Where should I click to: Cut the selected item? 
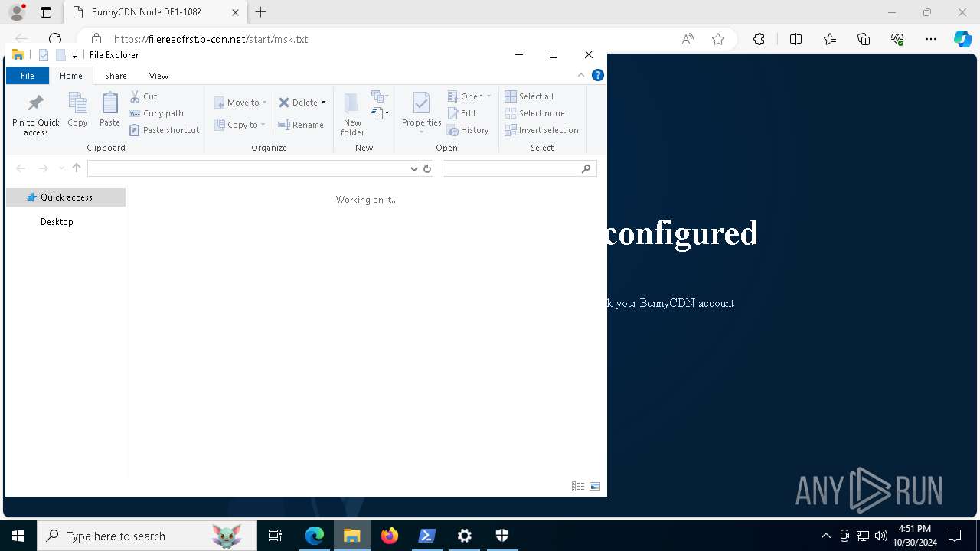pos(144,96)
